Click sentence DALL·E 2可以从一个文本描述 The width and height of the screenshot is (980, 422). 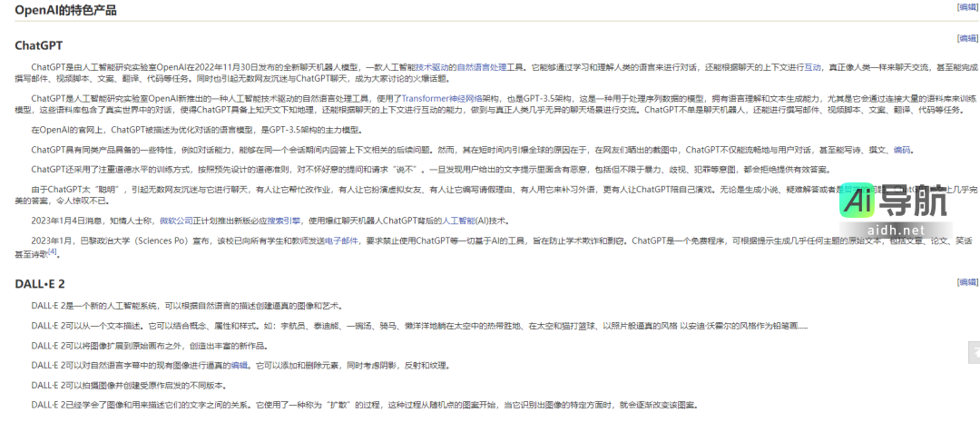coord(419,327)
